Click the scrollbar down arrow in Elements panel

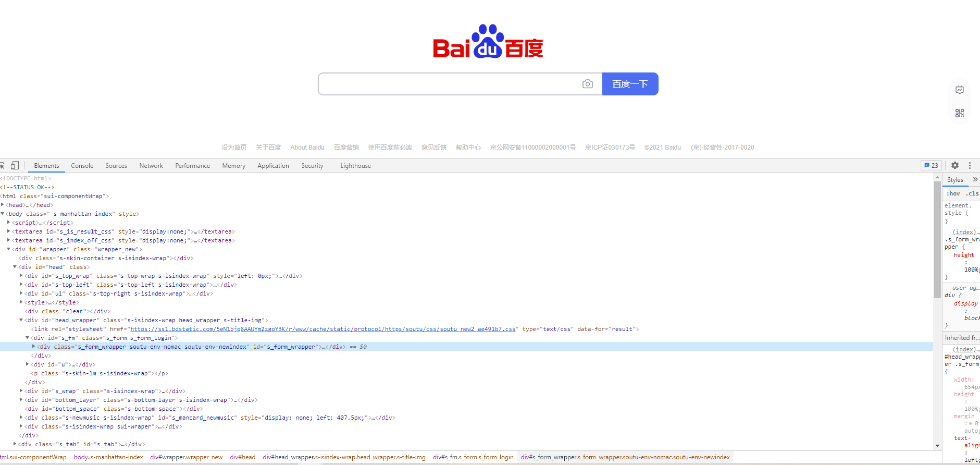937,446
